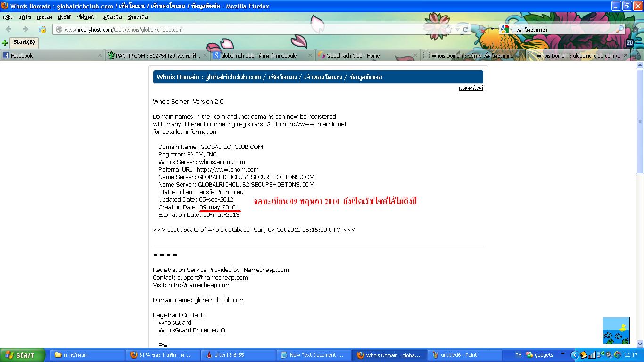Switch to untitled6 - Paint taskbar item
Screen dimensions: 644x362
tap(464, 355)
